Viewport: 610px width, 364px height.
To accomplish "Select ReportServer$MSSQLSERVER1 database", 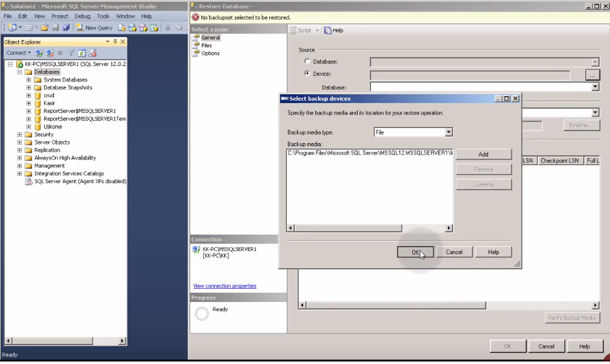I will tap(79, 111).
